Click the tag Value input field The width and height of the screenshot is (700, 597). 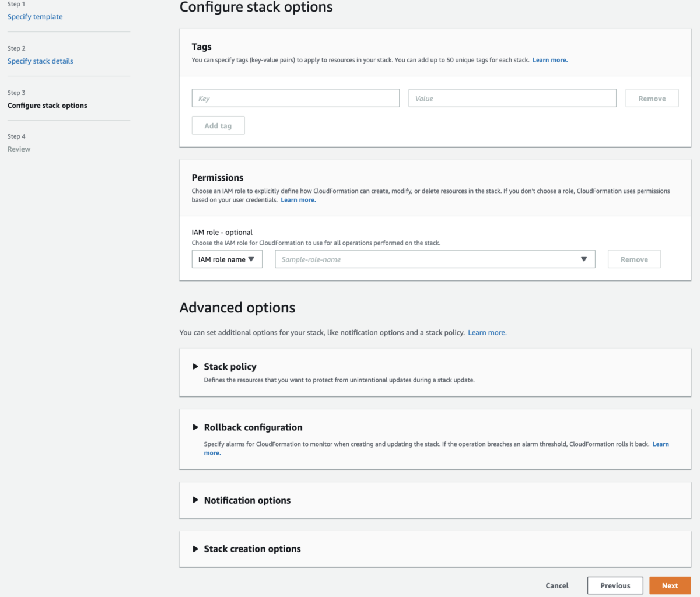click(x=513, y=98)
